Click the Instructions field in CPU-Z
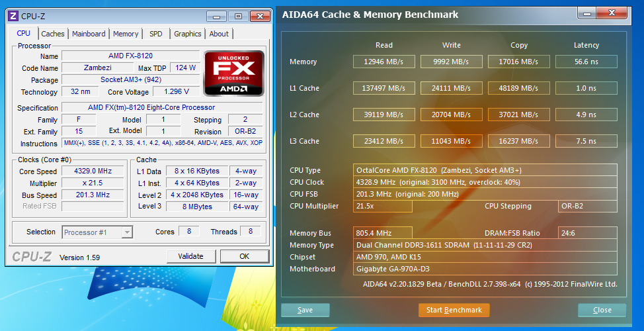Screen dimensions: 644x331 point(162,143)
